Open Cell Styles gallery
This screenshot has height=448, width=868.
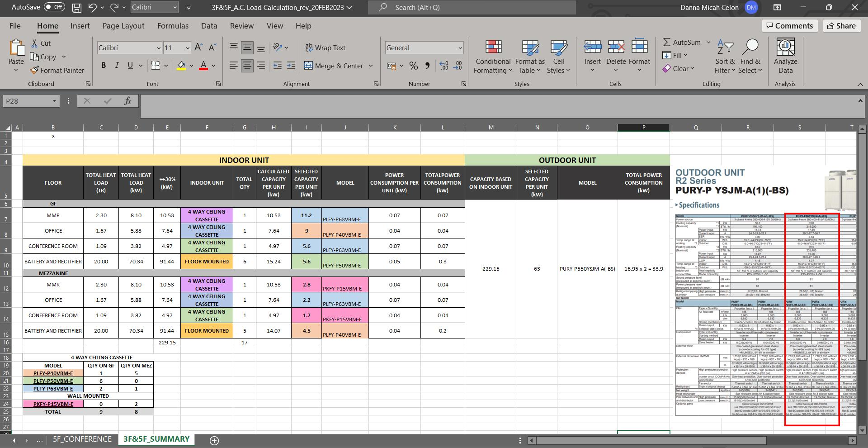[559, 57]
